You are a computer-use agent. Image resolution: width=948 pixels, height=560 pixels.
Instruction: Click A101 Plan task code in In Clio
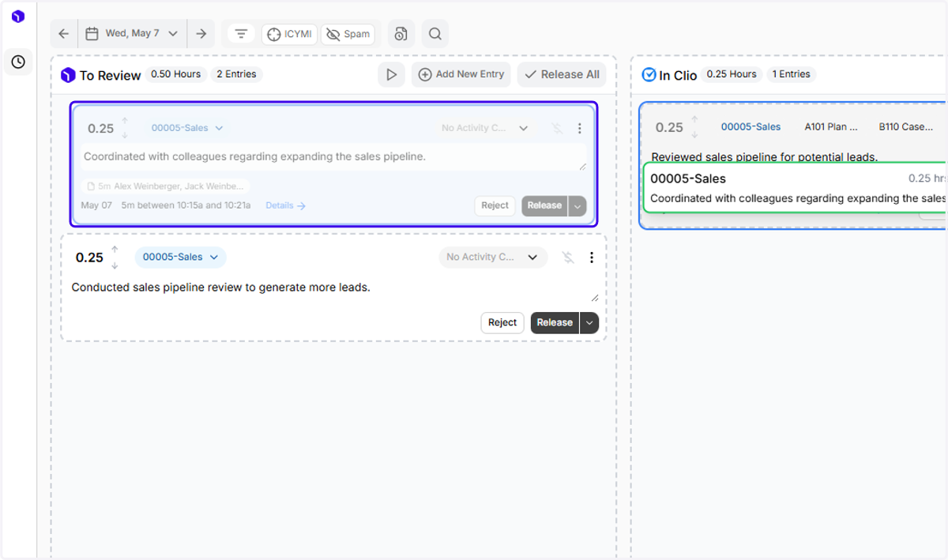coord(831,126)
